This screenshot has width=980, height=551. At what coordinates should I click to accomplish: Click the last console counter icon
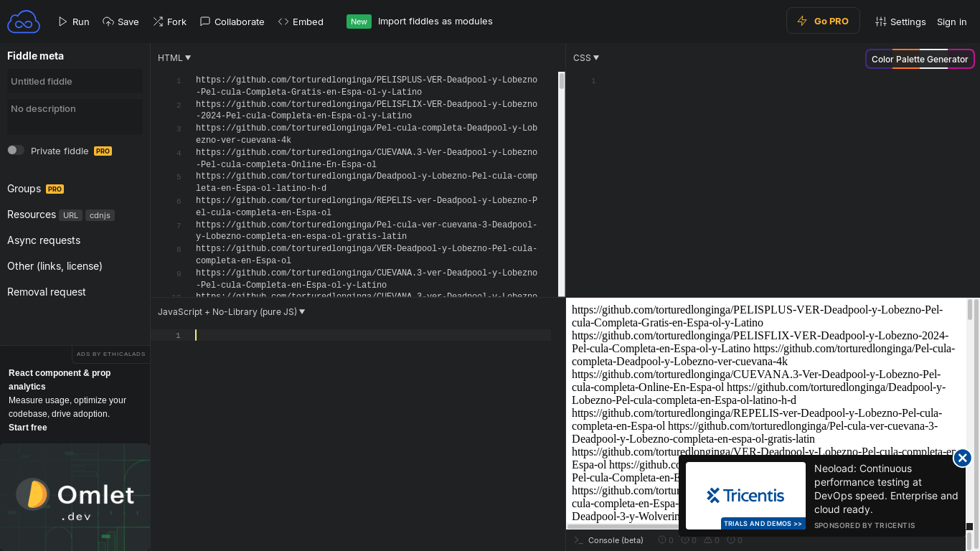pyautogui.click(x=731, y=540)
